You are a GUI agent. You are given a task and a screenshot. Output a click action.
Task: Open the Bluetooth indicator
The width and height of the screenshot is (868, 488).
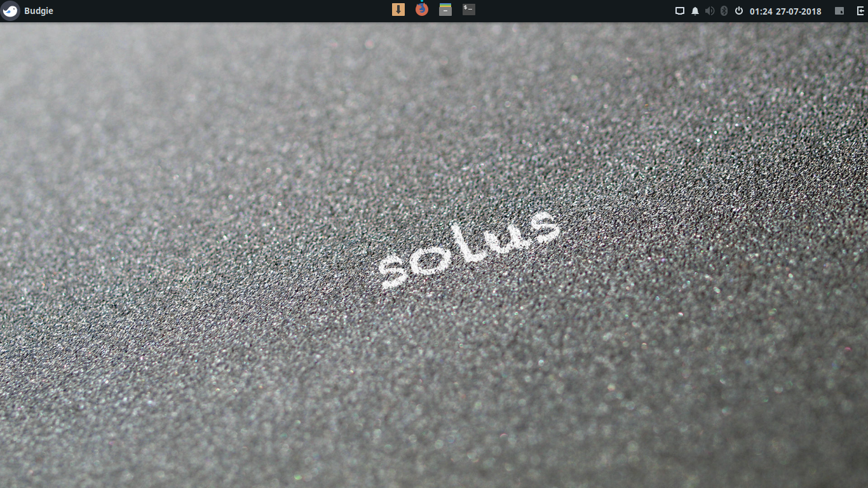click(724, 11)
